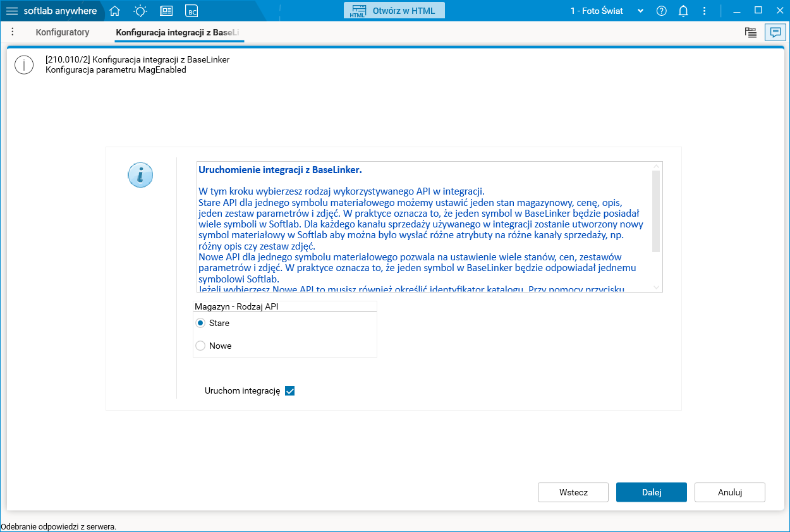Open the vertical three-dot menu in title bar
This screenshot has height=532, width=790.
pos(705,11)
